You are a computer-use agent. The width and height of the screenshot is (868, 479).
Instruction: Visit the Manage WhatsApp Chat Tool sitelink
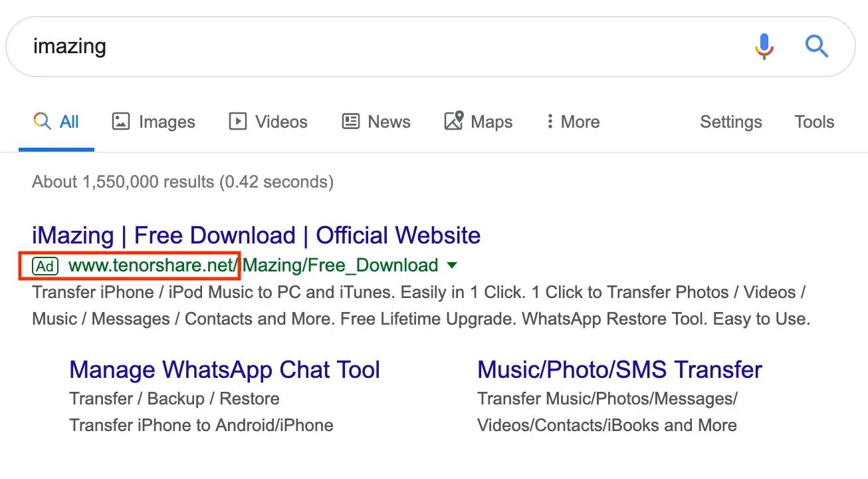225,369
